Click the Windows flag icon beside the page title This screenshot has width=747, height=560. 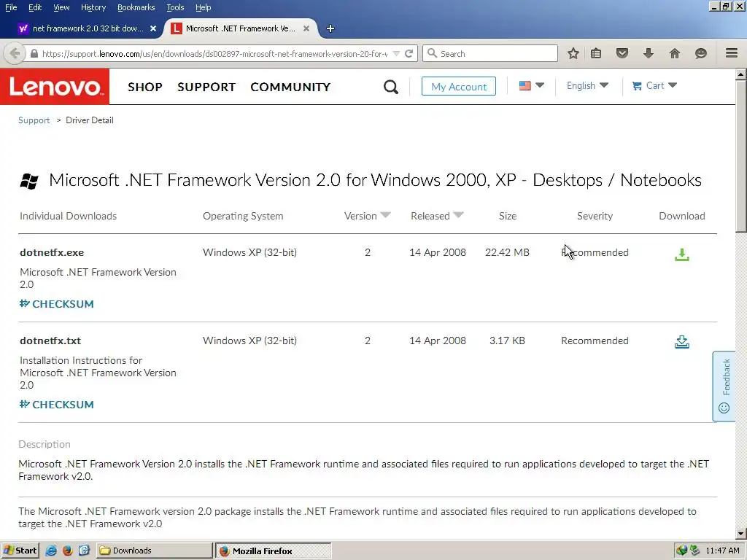[29, 181]
